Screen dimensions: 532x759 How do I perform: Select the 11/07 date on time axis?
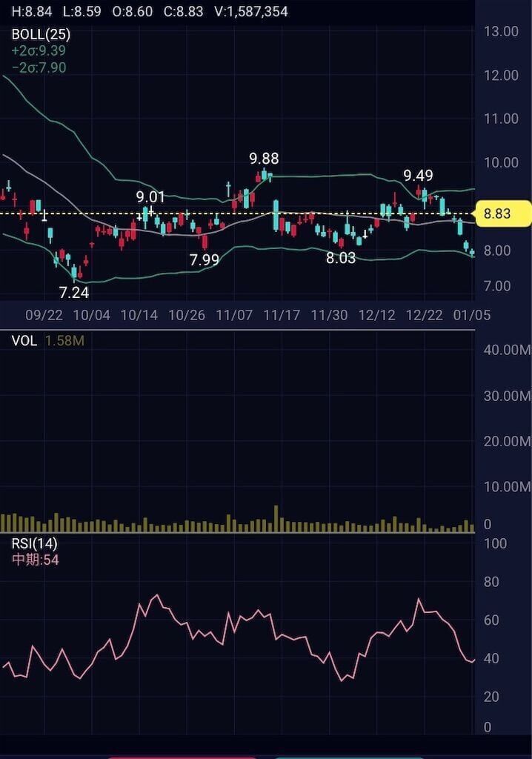(234, 315)
